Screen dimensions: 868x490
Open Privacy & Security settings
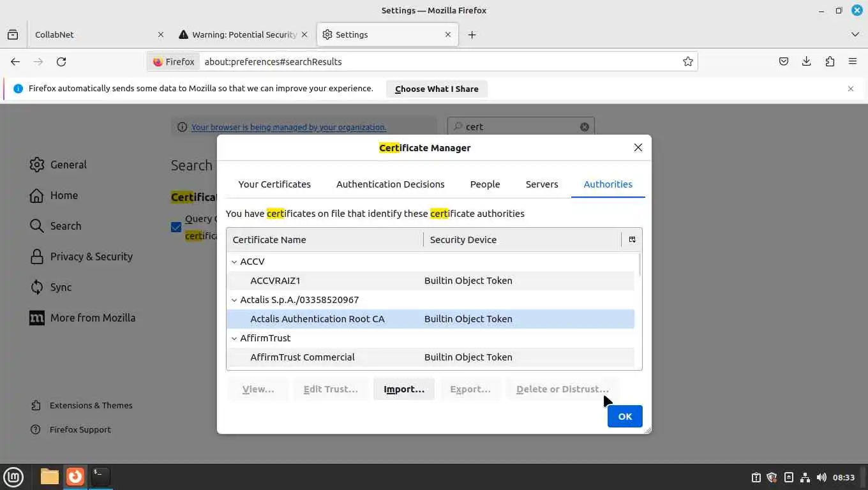[81, 256]
